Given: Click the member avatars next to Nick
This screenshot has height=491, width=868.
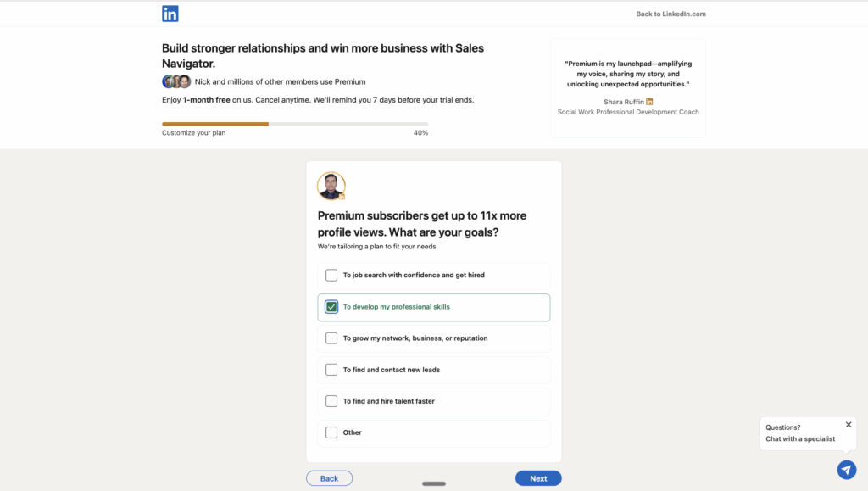Looking at the screenshot, I should click(x=176, y=82).
